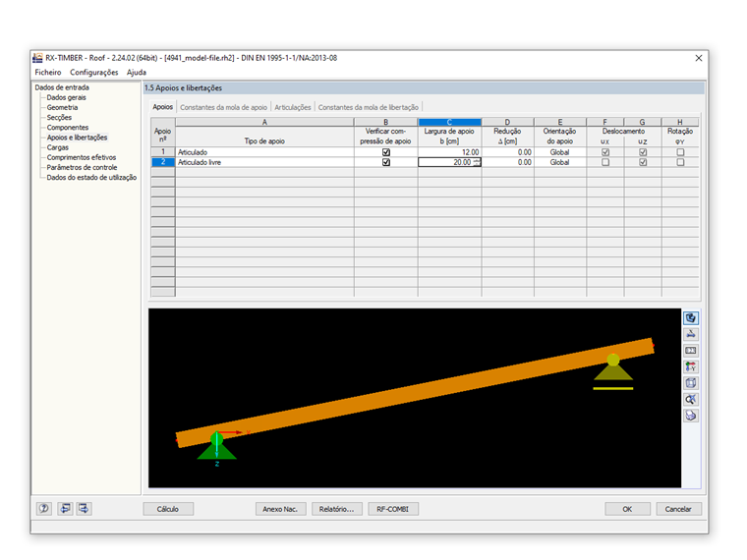747x560 pixels.
Task: Toggle uX displacement for support 1
Action: point(605,152)
